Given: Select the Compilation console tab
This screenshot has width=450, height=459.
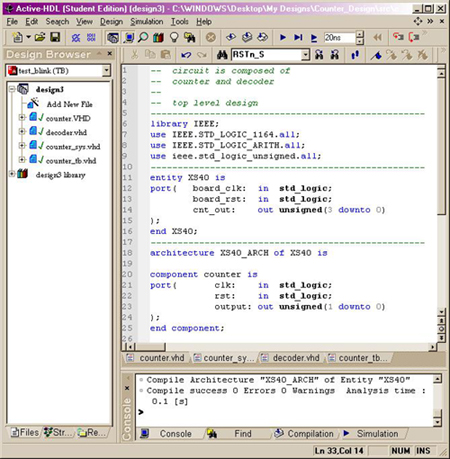Looking at the screenshot, I should click(304, 434).
